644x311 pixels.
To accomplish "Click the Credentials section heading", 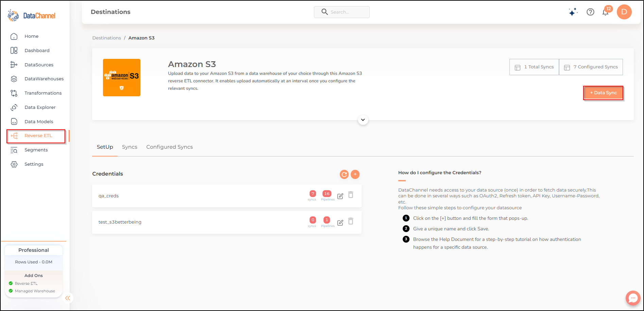I will (108, 174).
